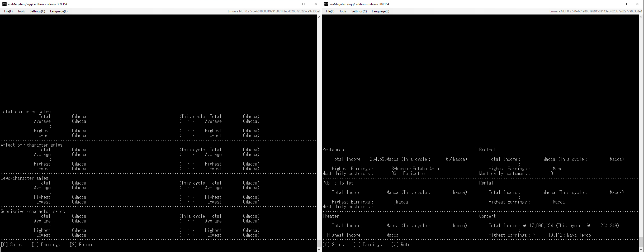Select [2] Return in left window
The image size is (644, 252).
(82, 245)
